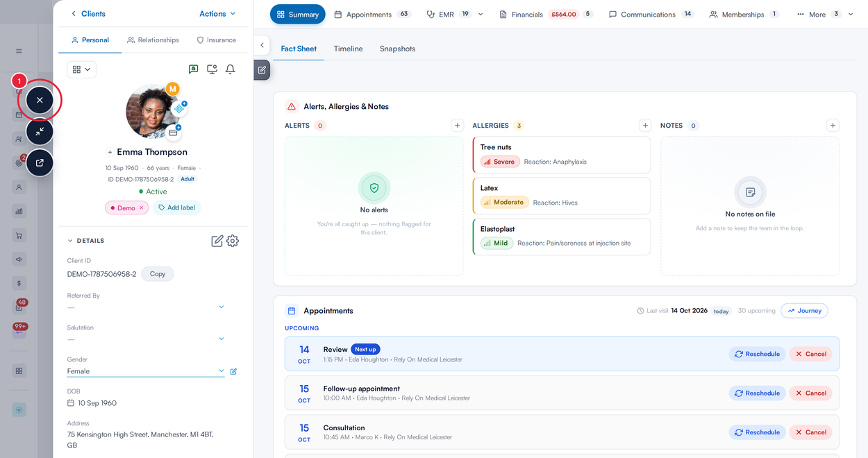Click the bar chart sidebar icon
This screenshot has height=458, width=868.
tap(19, 211)
